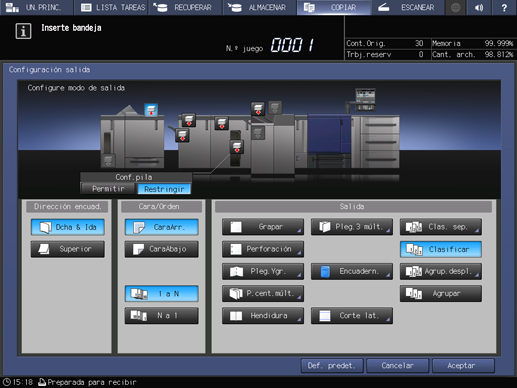Click the N.º juego counter 0001
517x388 pixels.
click(x=293, y=45)
